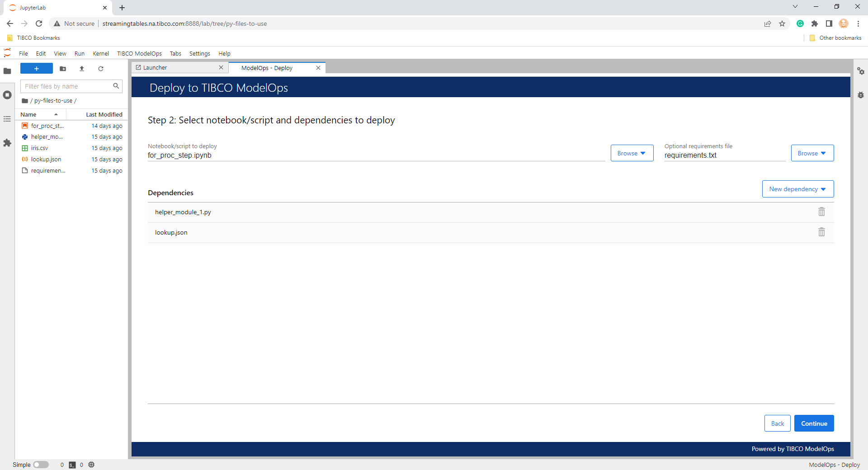Refresh the file list
Viewport: 868px width, 470px height.
(x=101, y=69)
